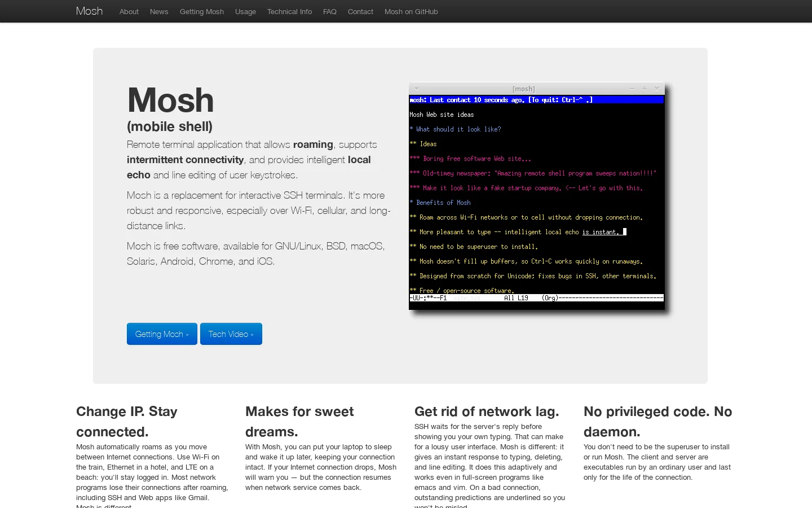Click the bold word 'roaming'
The image size is (812, 508).
[313, 144]
